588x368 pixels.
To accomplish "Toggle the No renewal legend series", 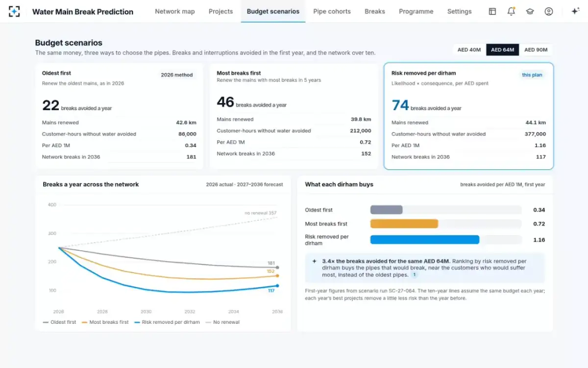I will pyautogui.click(x=222, y=322).
